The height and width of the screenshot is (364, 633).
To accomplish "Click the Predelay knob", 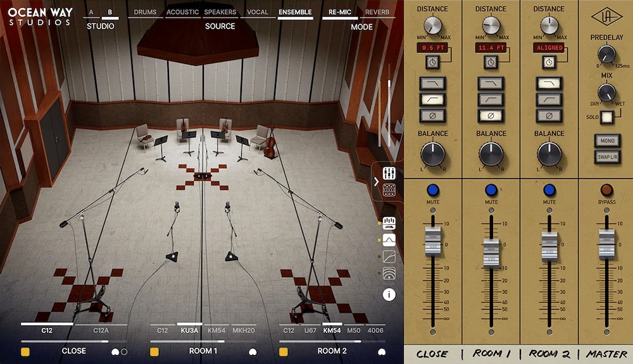I will pos(606,54).
